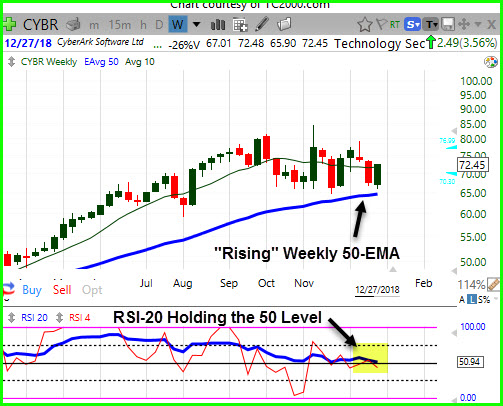Open the timeframe dropdown arrow
Screen dimensions: 503x406
196,24
